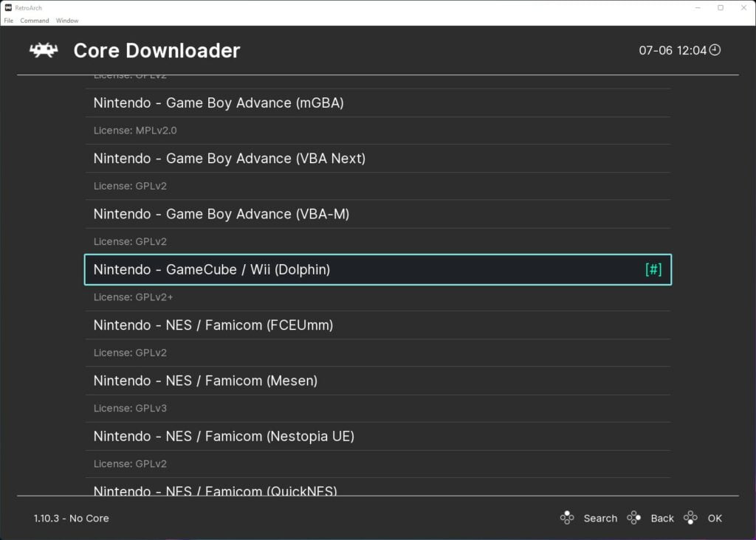This screenshot has height=540, width=756.
Task: Open the File menu
Action: [9, 21]
